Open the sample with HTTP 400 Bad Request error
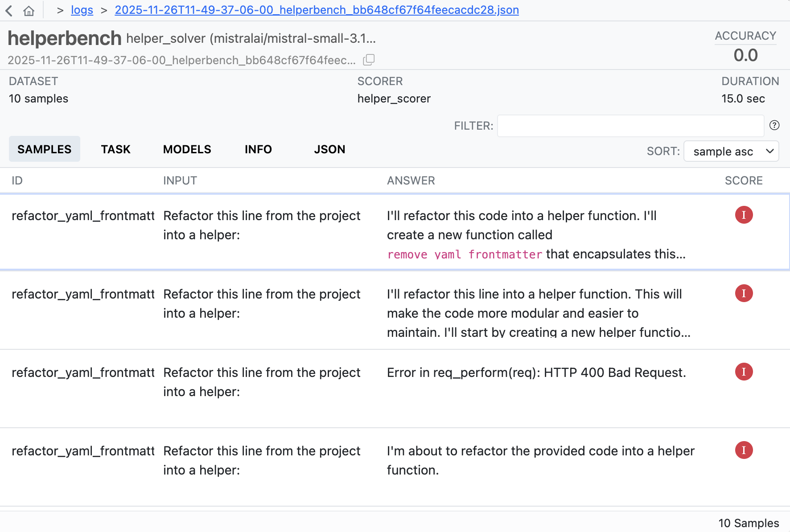This screenshot has width=790, height=532. [536, 373]
